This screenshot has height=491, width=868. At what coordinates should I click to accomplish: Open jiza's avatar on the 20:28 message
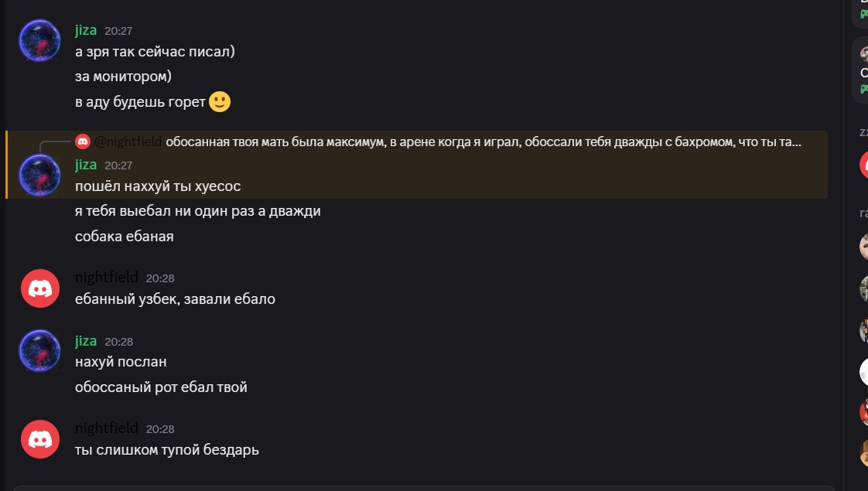point(39,351)
